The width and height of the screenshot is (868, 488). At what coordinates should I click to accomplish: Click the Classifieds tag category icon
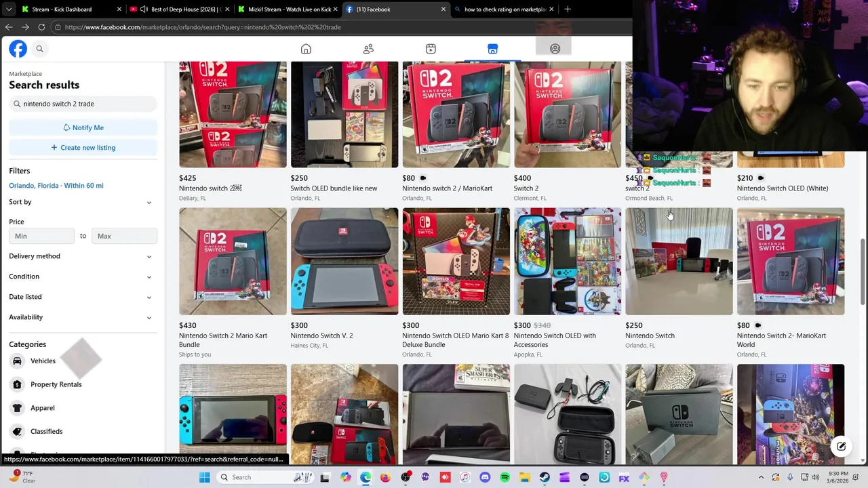17,432
